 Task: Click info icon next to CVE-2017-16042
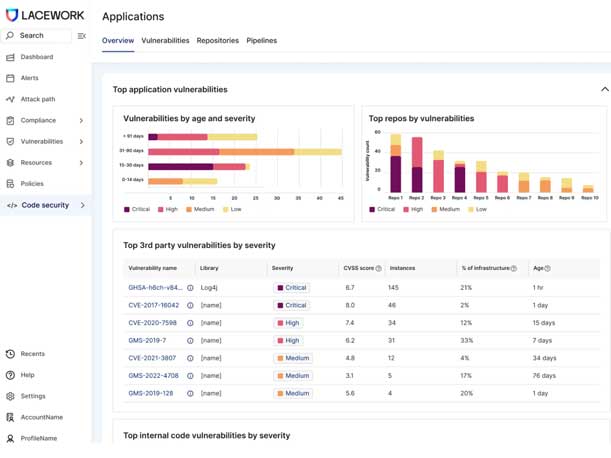191,305
